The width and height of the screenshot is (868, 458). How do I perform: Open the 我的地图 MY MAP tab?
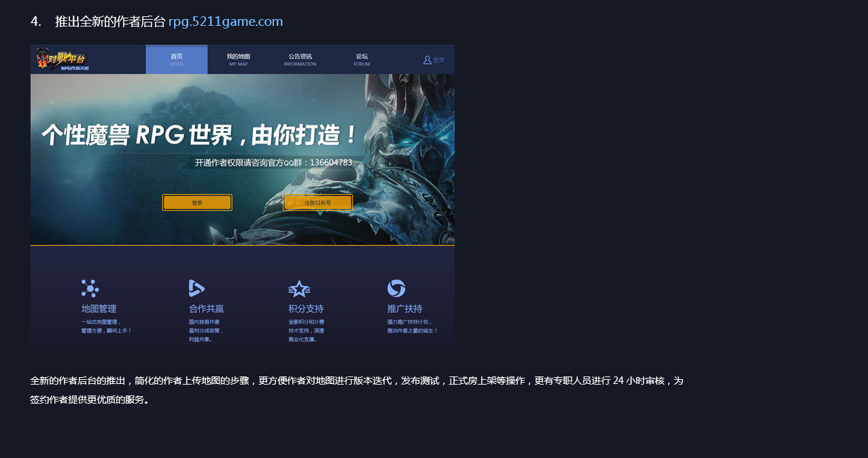239,60
